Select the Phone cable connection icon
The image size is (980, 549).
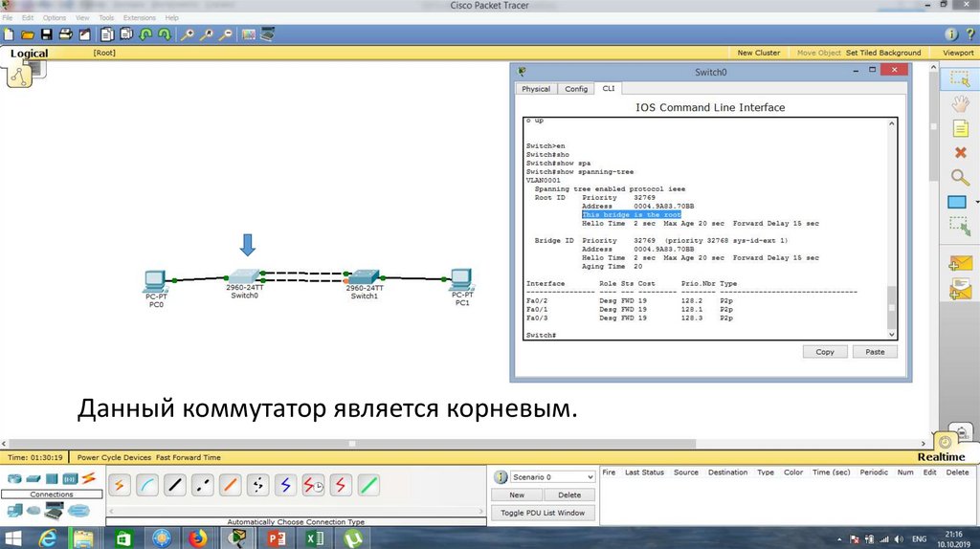257,485
